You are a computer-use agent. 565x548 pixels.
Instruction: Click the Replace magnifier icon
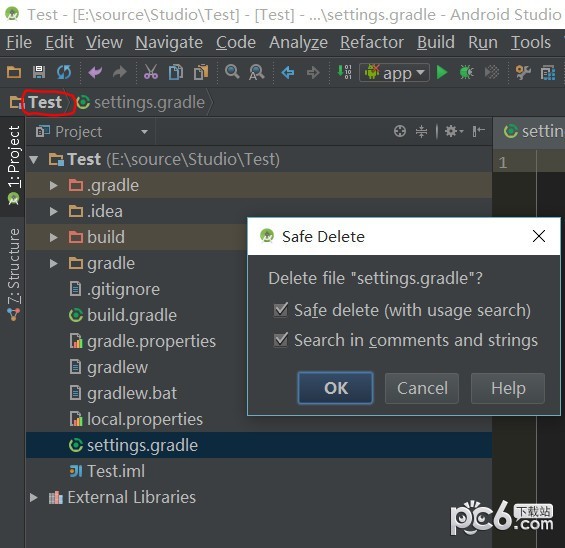point(257,72)
